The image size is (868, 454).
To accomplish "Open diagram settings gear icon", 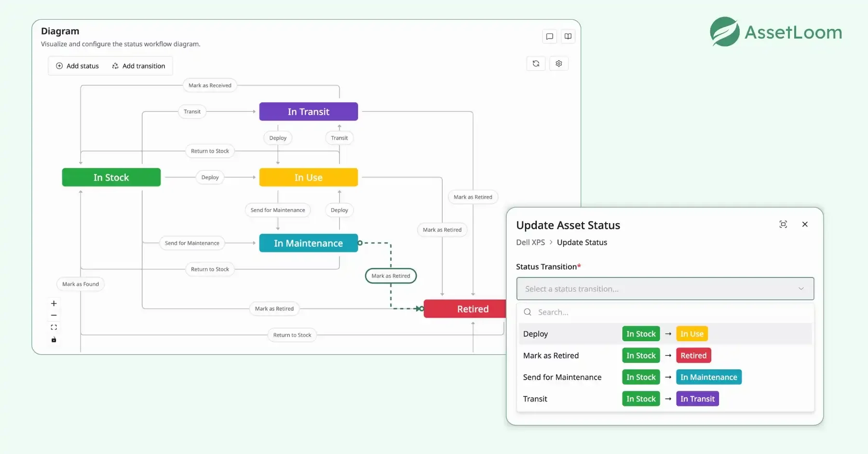I will (x=559, y=64).
